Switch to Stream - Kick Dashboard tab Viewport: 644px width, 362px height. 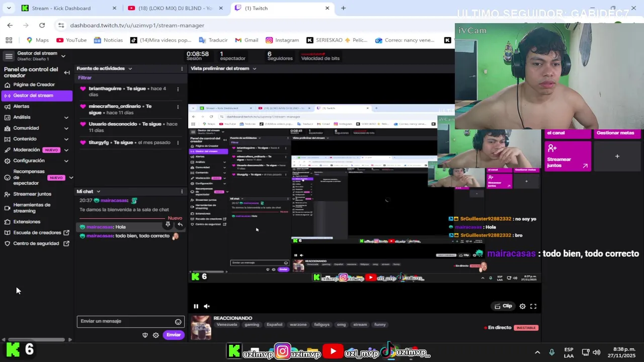(69, 8)
